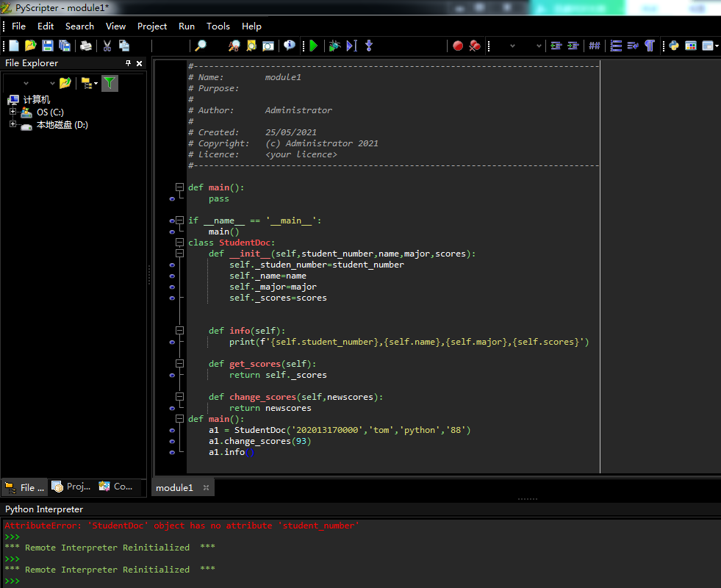
Task: Toggle breakpoint with the red circle icon
Action: pos(458,46)
